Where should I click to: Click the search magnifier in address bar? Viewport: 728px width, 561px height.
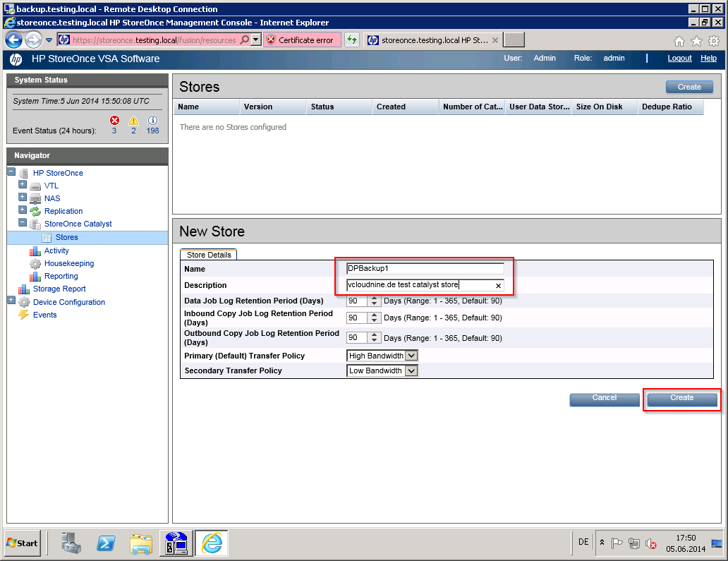(x=244, y=40)
